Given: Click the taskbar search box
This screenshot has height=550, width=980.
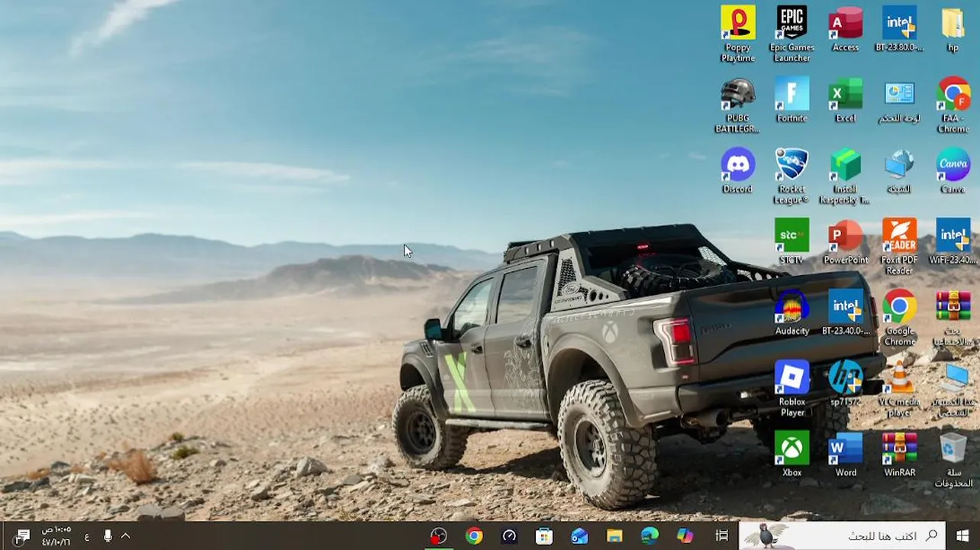Looking at the screenshot, I should coord(843,535).
